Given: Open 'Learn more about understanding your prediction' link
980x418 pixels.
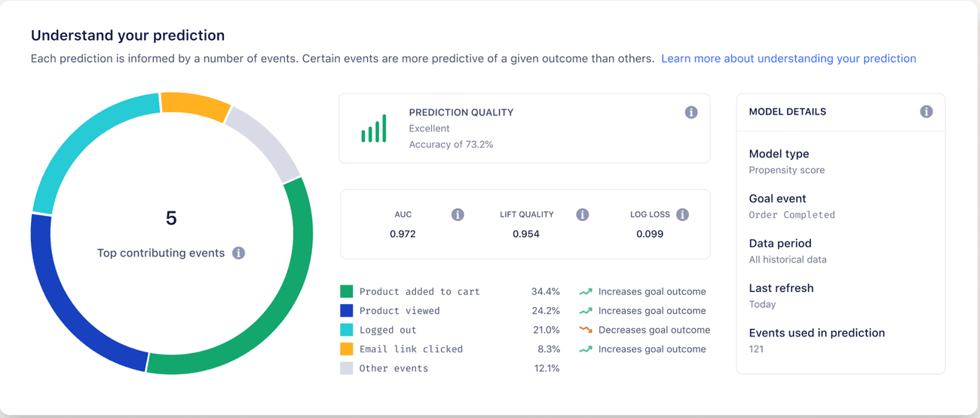Looking at the screenshot, I should coord(789,59).
